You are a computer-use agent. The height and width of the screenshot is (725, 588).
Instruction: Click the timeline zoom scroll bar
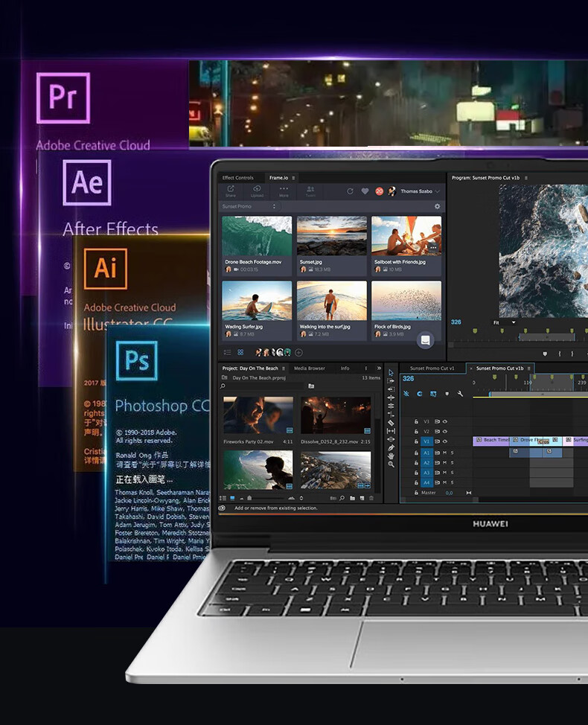pyautogui.click(x=531, y=499)
